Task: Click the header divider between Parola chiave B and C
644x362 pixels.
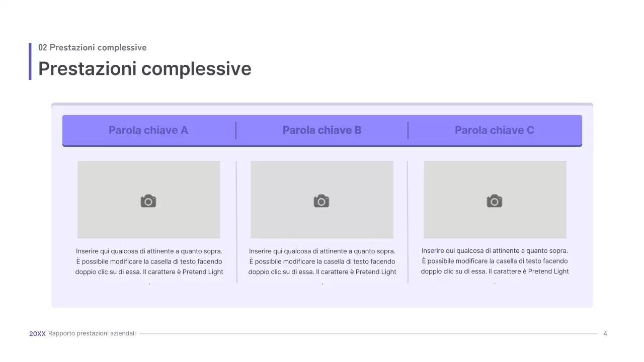Action: click(x=408, y=130)
